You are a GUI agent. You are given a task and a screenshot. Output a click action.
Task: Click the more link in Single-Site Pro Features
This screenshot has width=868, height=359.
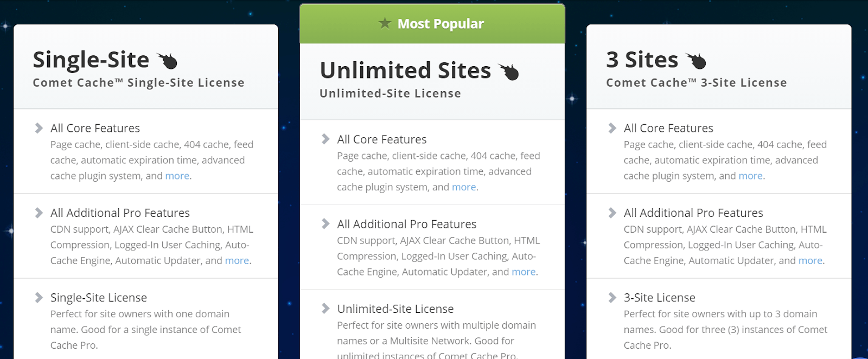[x=237, y=260]
